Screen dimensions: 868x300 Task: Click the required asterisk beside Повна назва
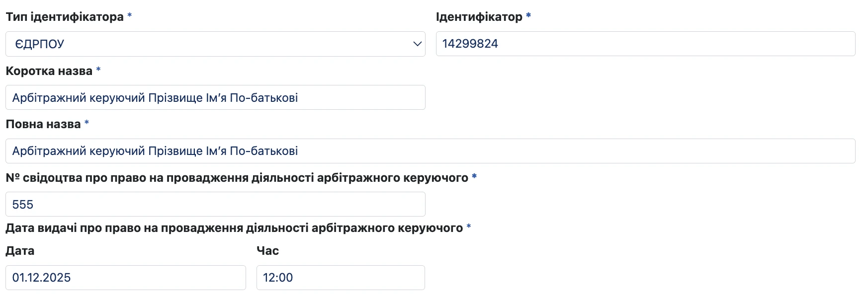coord(87,123)
